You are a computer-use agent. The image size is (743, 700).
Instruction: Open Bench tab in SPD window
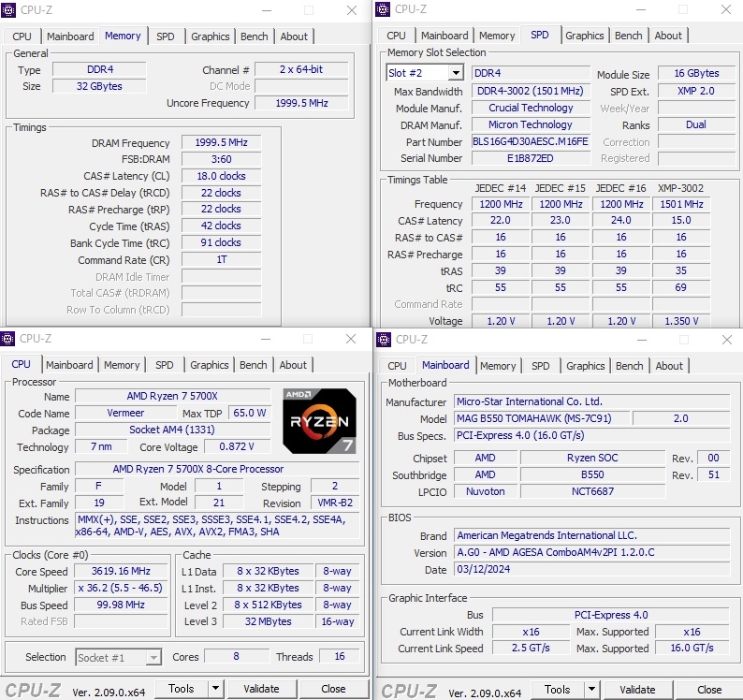tap(628, 36)
